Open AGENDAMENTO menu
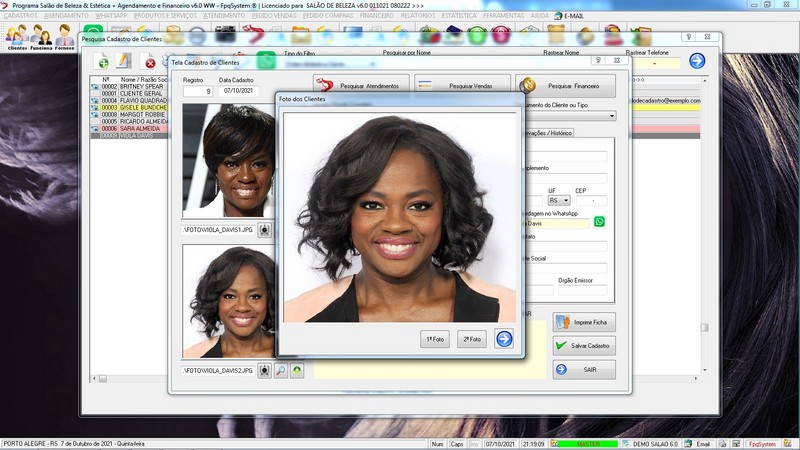Viewport: 800px width, 450px height. (x=66, y=16)
